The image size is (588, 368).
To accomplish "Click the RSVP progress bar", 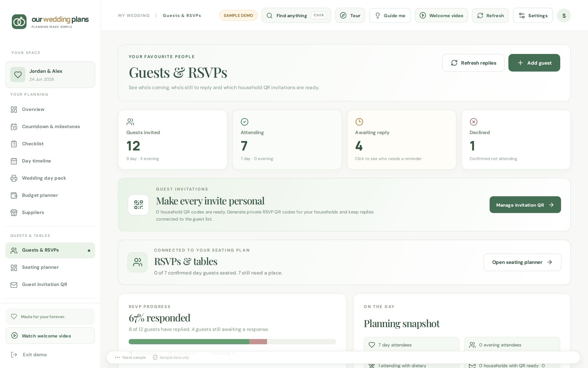I will 232,342.
